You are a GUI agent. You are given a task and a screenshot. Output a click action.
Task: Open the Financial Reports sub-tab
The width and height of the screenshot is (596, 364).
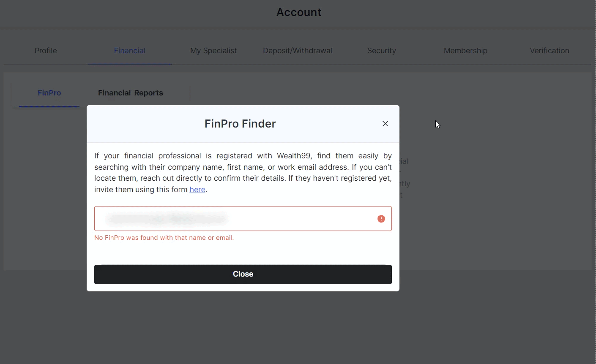pyautogui.click(x=131, y=93)
